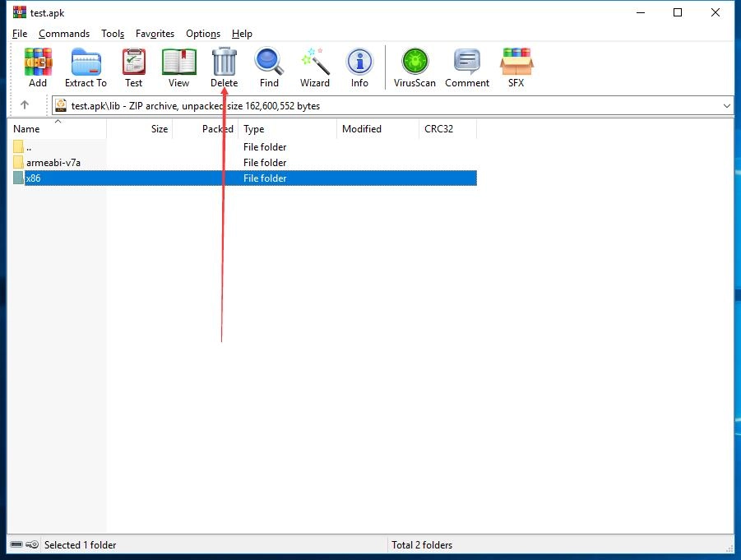Select the armeabi-v7a folder row
Screen dimensions: 741x560
coord(245,163)
